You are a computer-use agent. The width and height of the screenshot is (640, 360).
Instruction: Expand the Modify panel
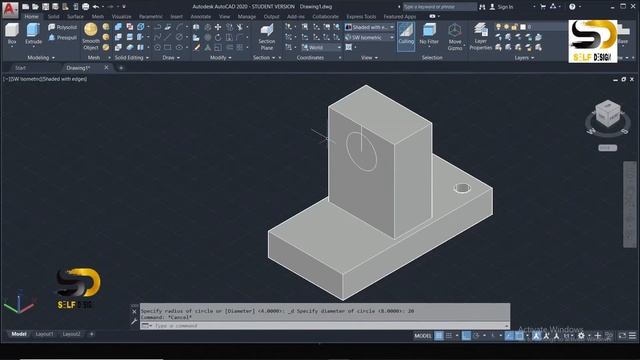coord(221,58)
